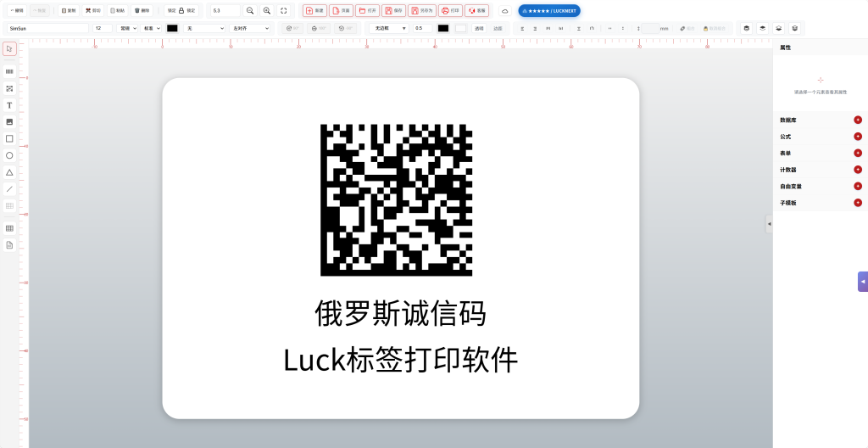
Task: Add a 自由变量 with its plus button
Action: pos(858,187)
